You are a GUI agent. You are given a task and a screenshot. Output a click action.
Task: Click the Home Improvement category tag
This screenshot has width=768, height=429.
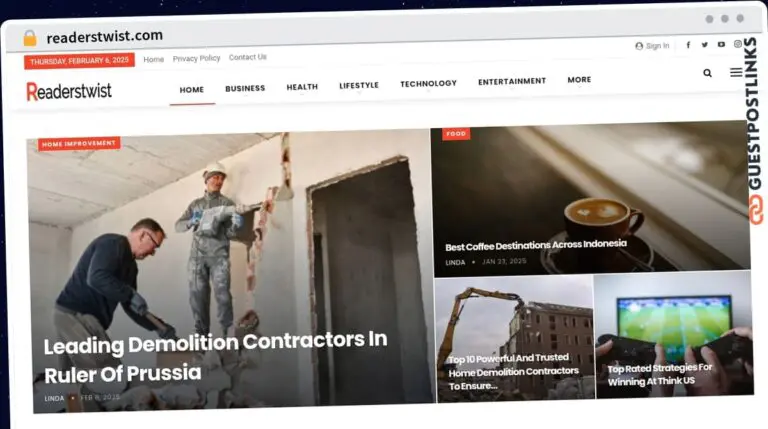tap(79, 143)
